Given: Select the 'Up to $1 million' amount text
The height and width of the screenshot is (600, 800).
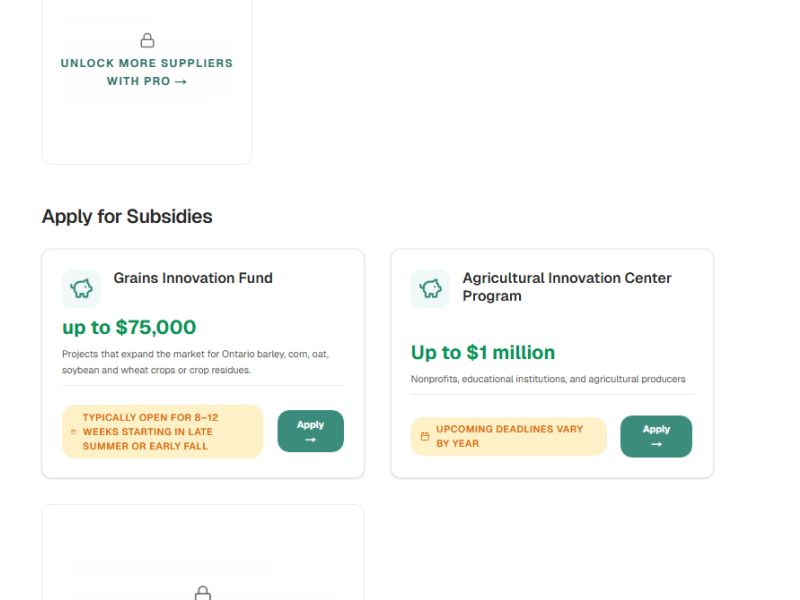Looking at the screenshot, I should [483, 352].
